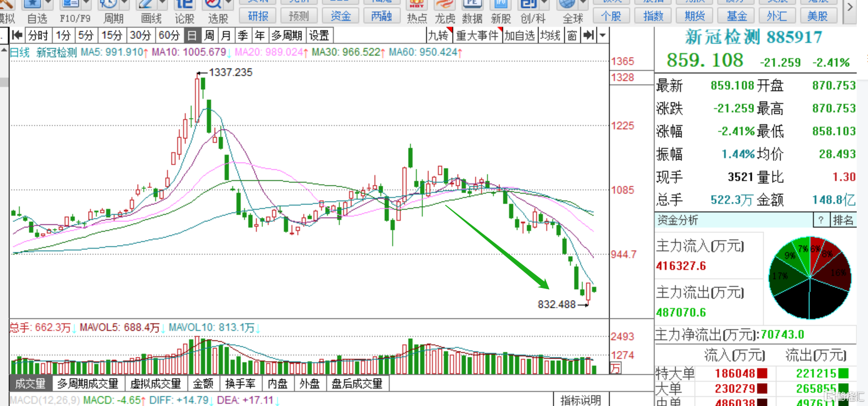Select the 年 yearly period
Image resolution: width=868 pixels, height=406 pixels.
(260, 36)
